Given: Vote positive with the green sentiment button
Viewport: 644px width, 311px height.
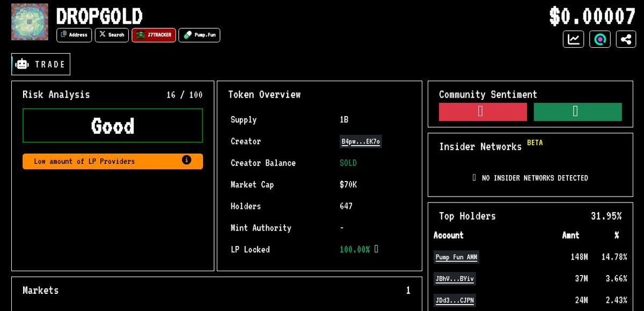Looking at the screenshot, I should click(577, 112).
